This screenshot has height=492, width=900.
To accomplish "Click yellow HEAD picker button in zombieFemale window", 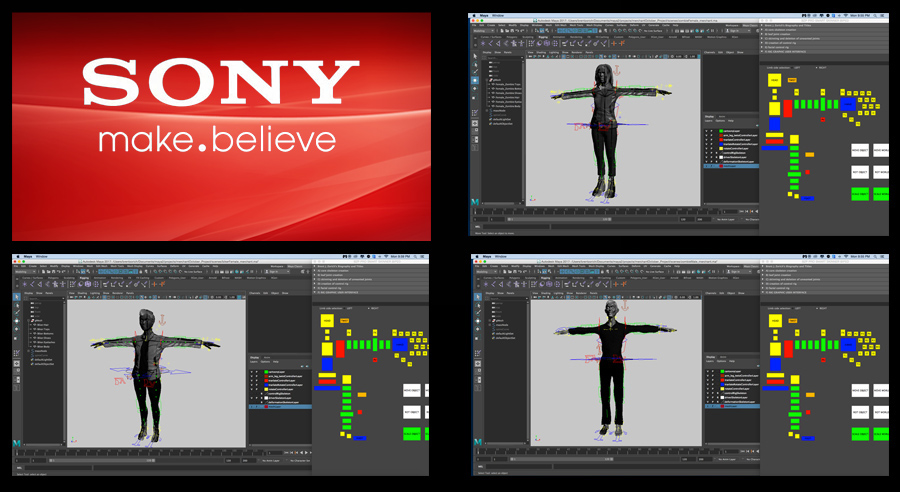I will [774, 80].
